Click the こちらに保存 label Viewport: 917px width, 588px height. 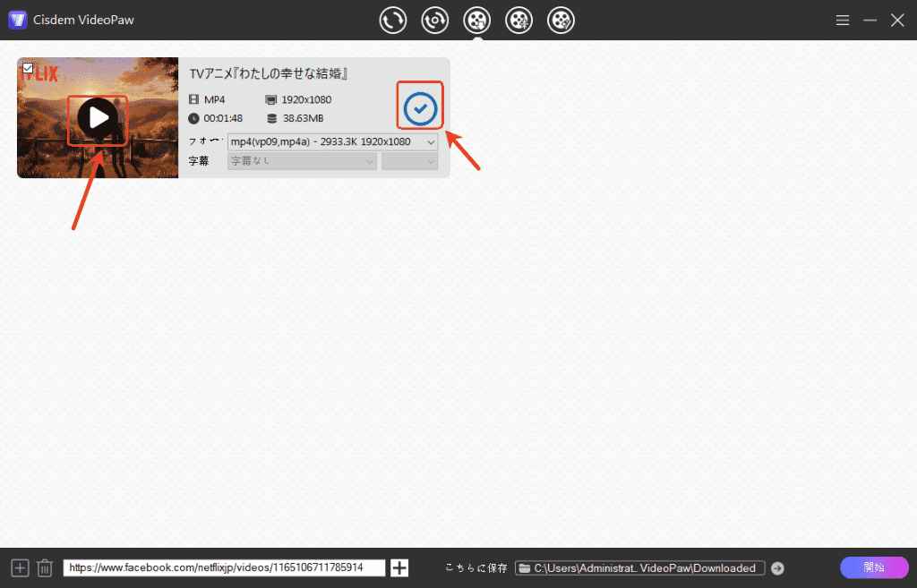tap(476, 568)
